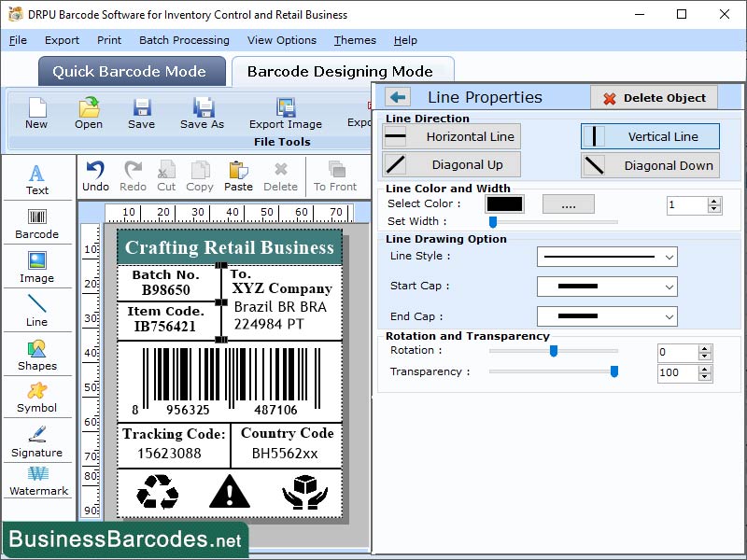Open the Export menu
Image resolution: width=747 pixels, height=560 pixels.
pos(62,40)
